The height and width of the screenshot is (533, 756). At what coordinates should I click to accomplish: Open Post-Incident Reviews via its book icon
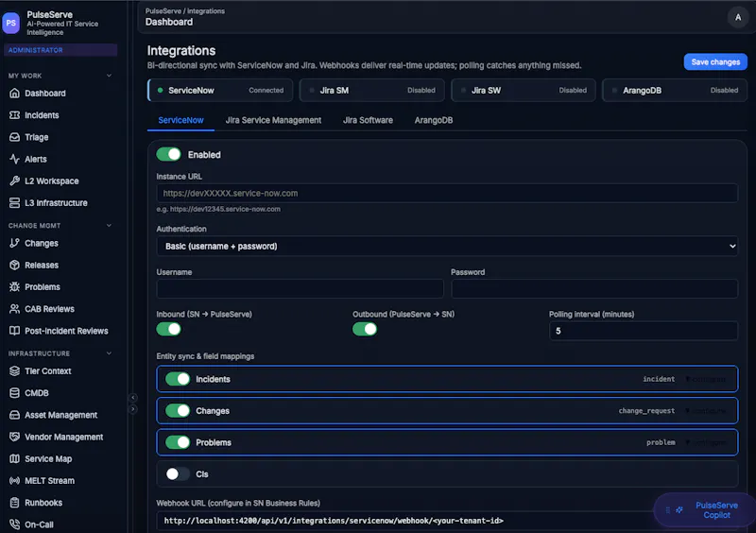14,331
